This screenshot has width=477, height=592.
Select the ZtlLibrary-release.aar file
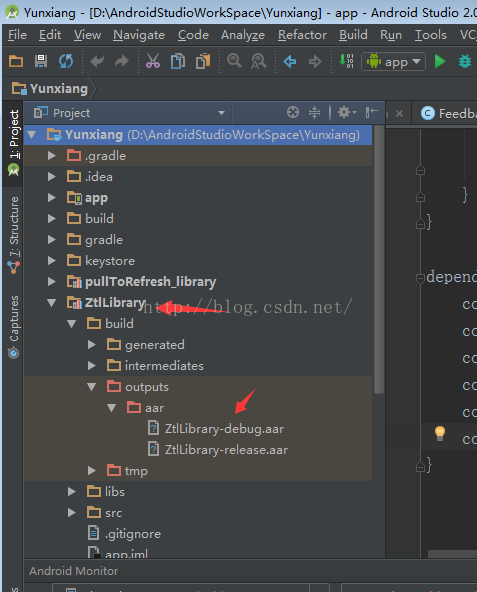click(226, 450)
